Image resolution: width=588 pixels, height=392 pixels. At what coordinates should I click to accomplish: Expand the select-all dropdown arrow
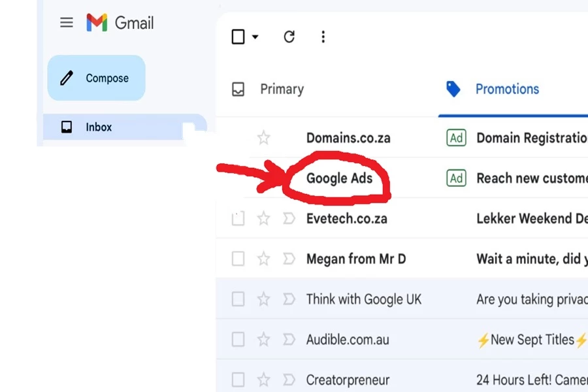[x=255, y=37]
